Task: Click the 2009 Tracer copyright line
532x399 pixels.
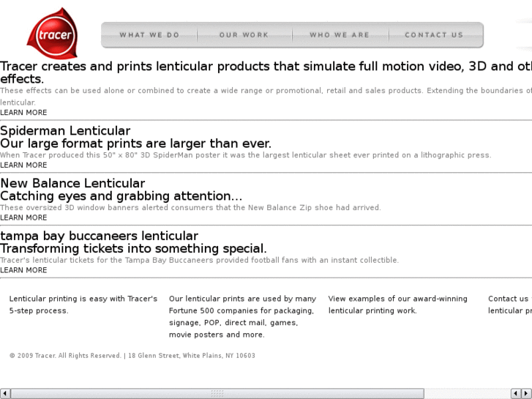Action: (132, 356)
